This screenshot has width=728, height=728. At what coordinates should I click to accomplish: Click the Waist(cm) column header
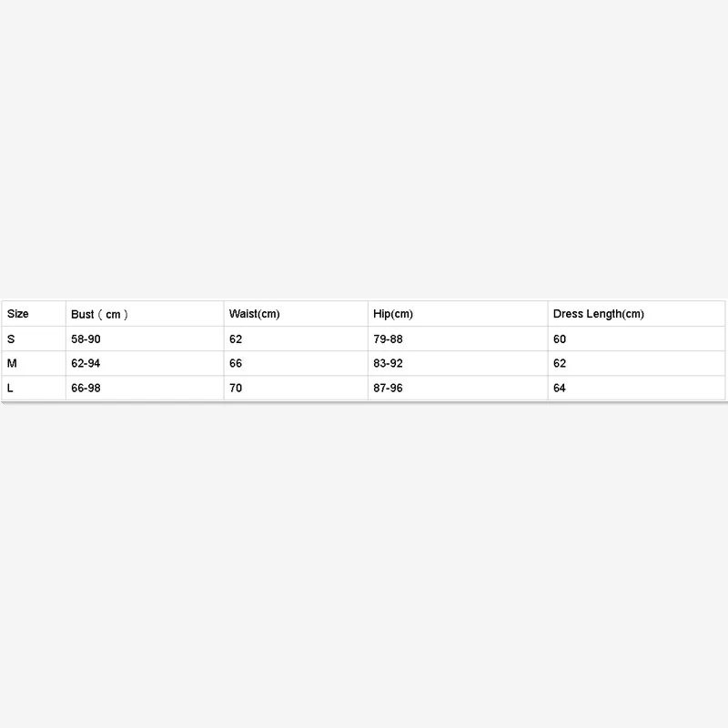coord(296,314)
